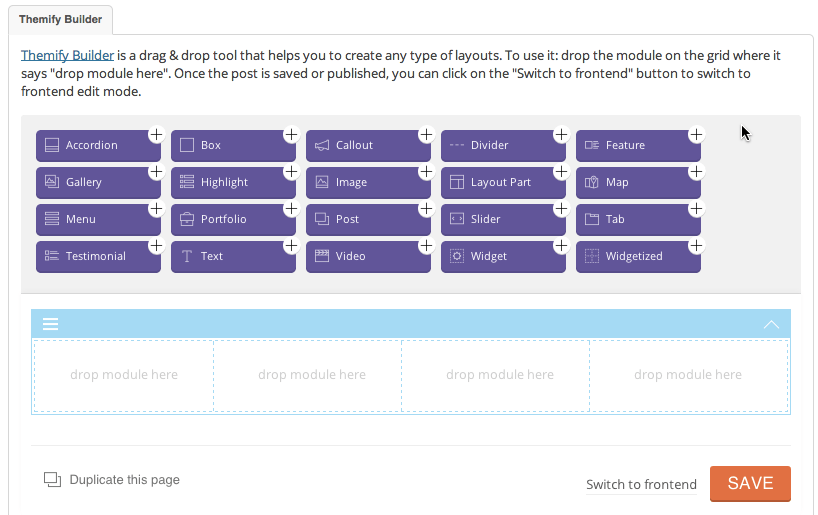Click the Switch to frontend link
This screenshot has width=818, height=515.
tap(641, 485)
